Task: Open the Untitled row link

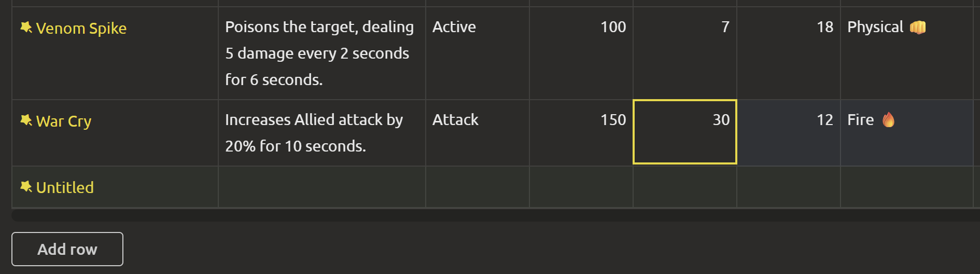Action: click(x=65, y=187)
